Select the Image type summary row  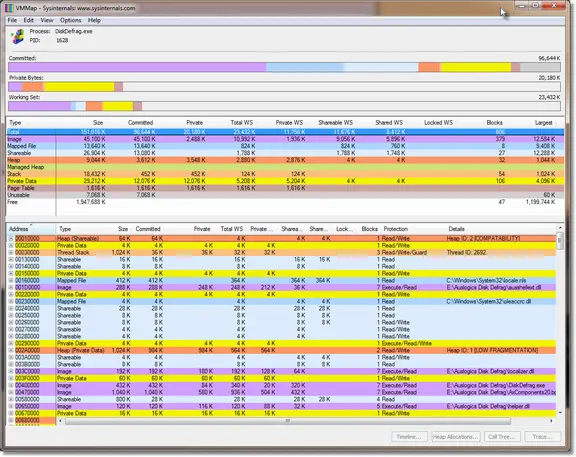[285, 139]
